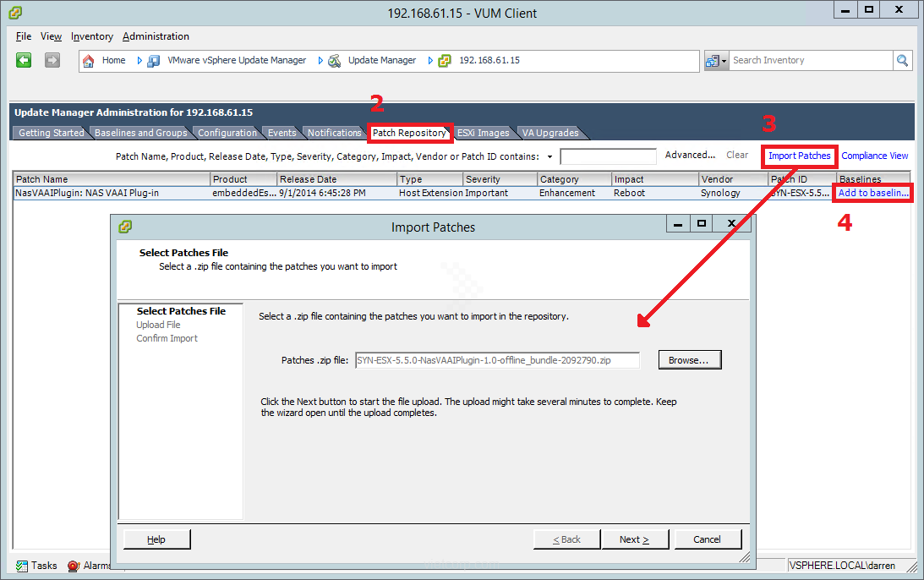Screen dimensions: 924x580
Task: Open the search scope dropdown
Action: click(x=715, y=61)
